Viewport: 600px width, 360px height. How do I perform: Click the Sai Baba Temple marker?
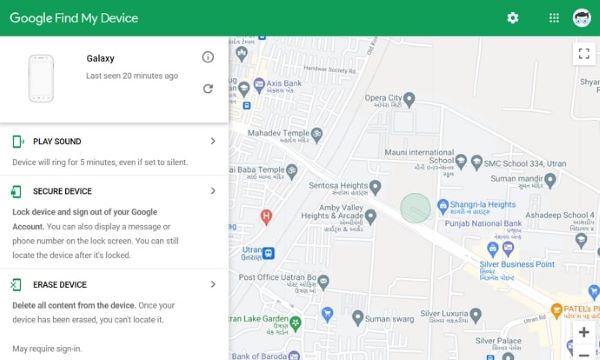point(292,172)
